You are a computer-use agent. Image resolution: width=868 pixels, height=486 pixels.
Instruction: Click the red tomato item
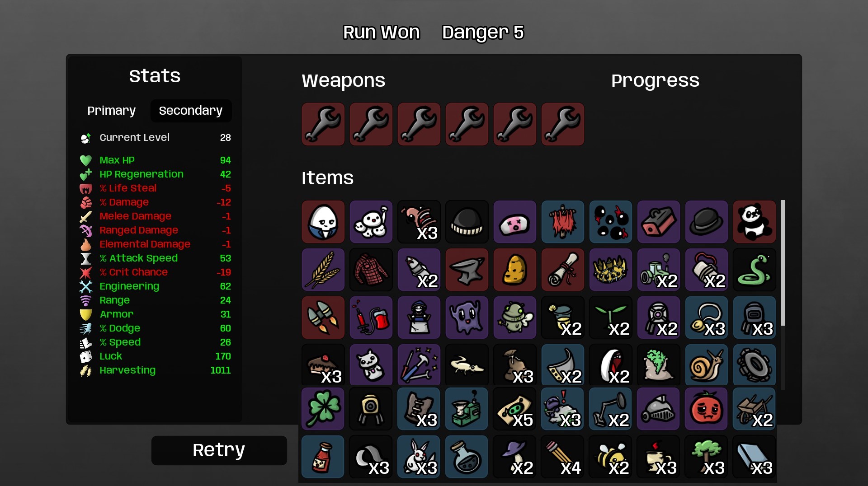[707, 408]
